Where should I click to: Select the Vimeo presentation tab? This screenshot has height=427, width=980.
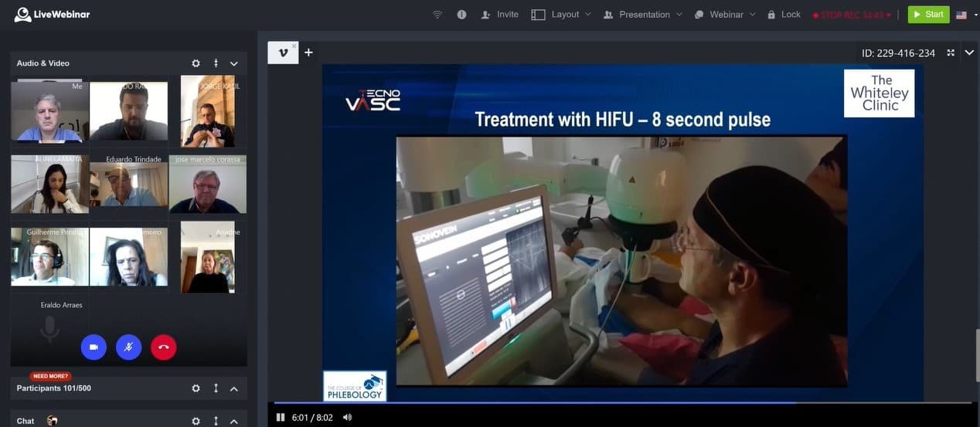tap(282, 53)
